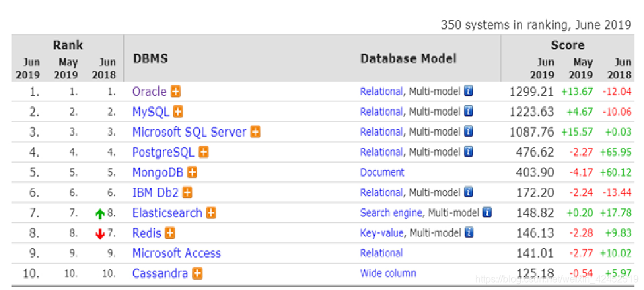644x290 pixels.
Task: Click the plus icon next to Cassandra
Action: 197,273
